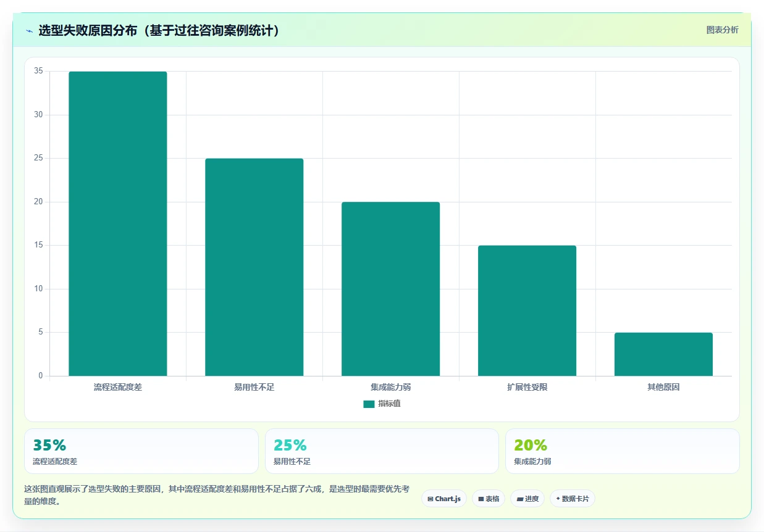The height and width of the screenshot is (532, 764).
Task: Open the 20% 集成能力弱 stat card
Action: click(x=622, y=451)
